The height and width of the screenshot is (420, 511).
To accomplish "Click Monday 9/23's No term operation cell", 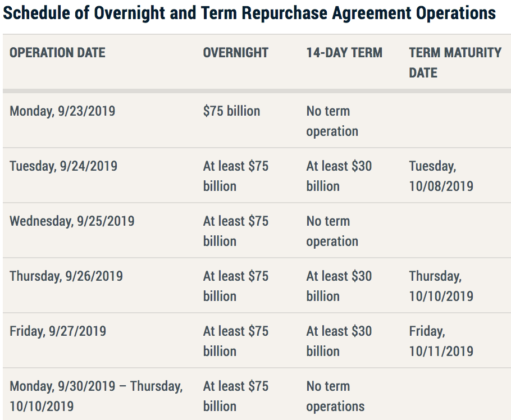I will click(x=332, y=121).
